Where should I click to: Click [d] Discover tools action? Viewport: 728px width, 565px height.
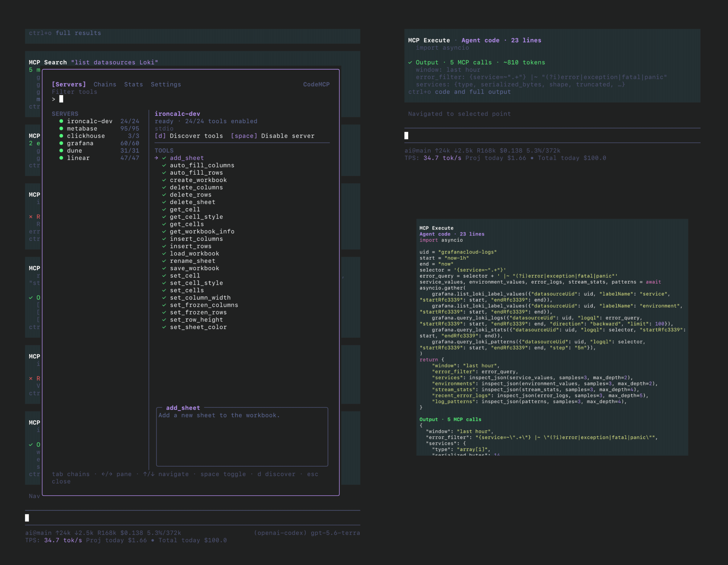coord(189,136)
